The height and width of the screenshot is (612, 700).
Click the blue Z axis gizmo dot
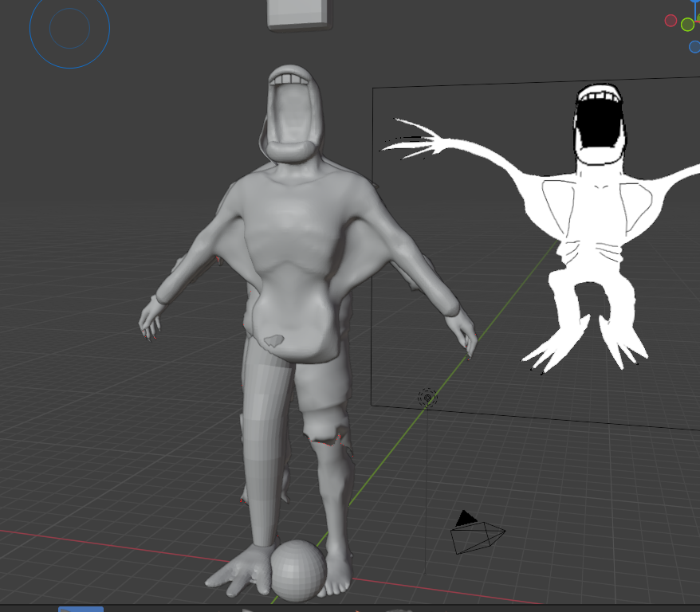pyautogui.click(x=694, y=46)
